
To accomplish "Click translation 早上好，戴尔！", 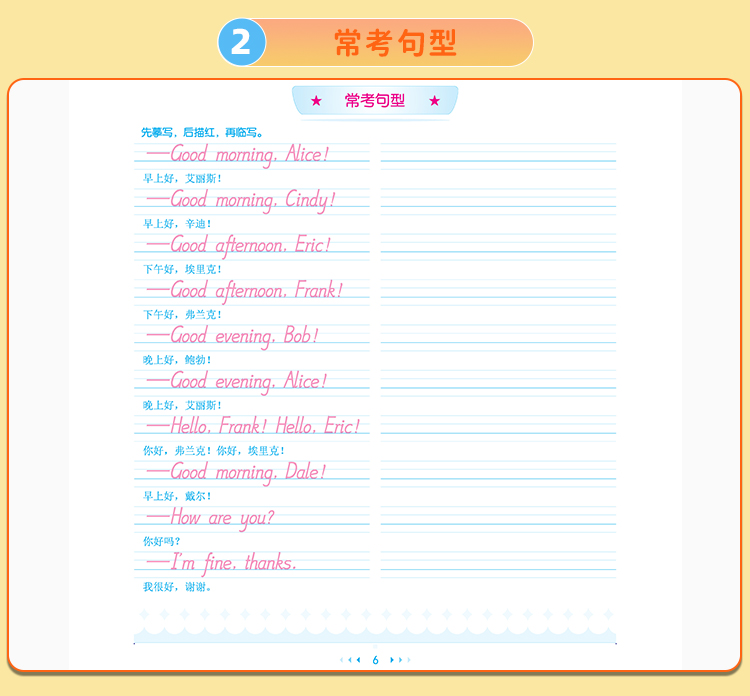I will click(177, 496).
